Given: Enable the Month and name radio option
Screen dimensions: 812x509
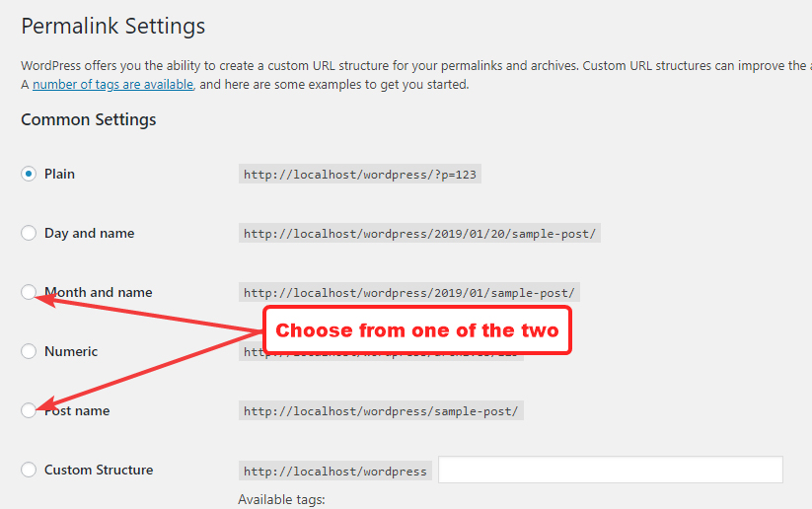Looking at the screenshot, I should click(29, 292).
